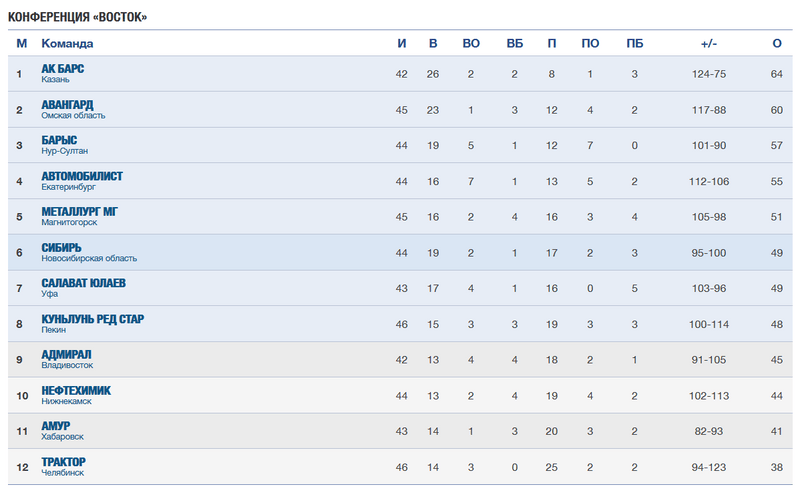This screenshot has width=800, height=491.
Task: Select the КУНЬЛУНЬ РЕД СТАР link
Action: 92,319
